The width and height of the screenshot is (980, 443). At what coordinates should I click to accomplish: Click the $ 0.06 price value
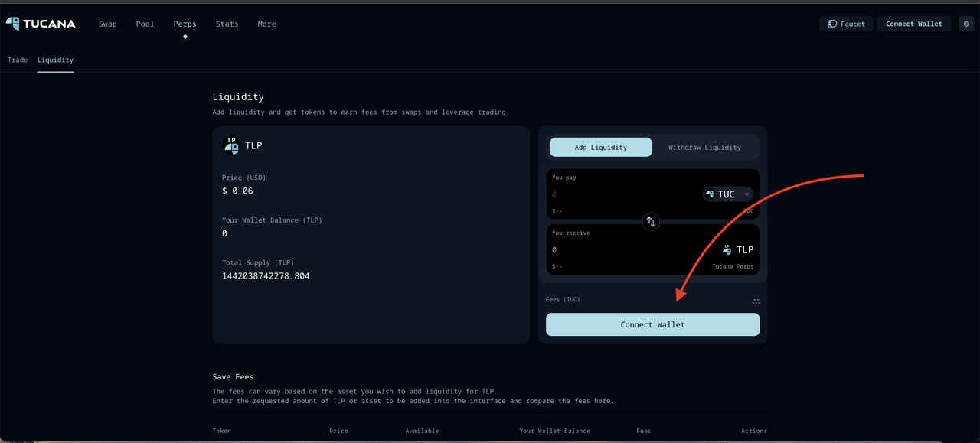coord(237,191)
